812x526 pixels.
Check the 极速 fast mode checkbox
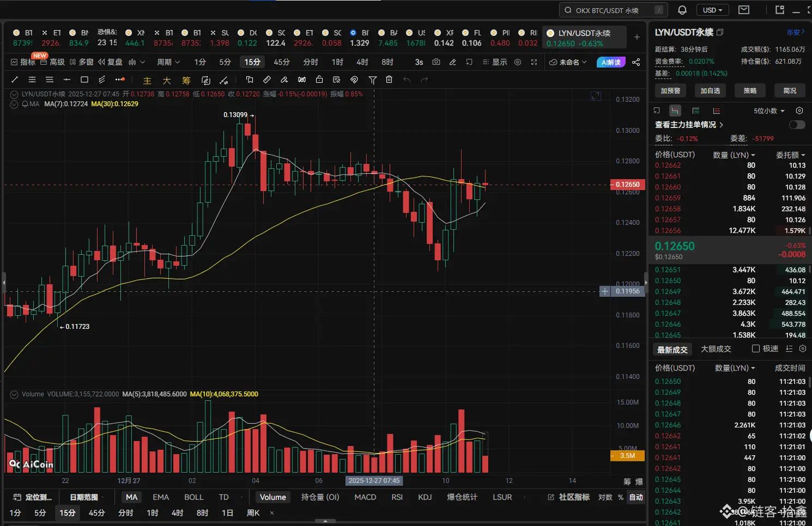tap(755, 348)
